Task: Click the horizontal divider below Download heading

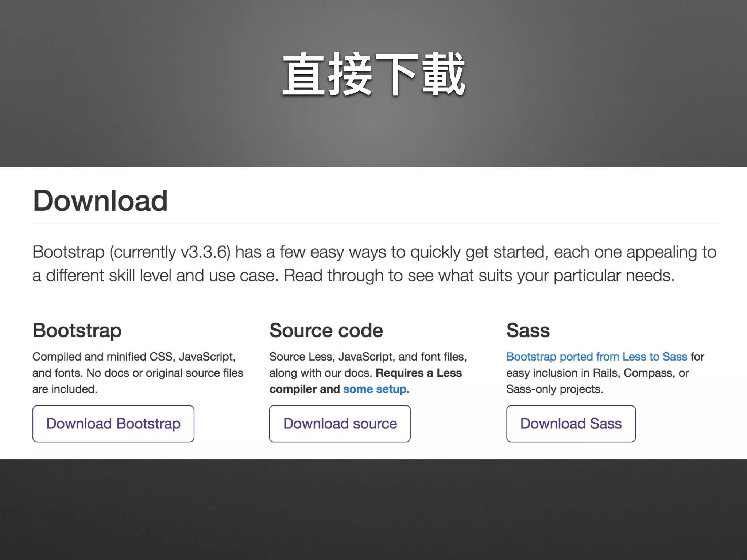Action: coord(376,223)
